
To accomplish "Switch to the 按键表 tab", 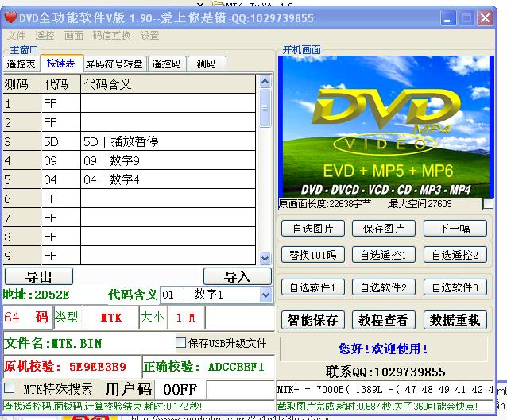I will (x=60, y=64).
